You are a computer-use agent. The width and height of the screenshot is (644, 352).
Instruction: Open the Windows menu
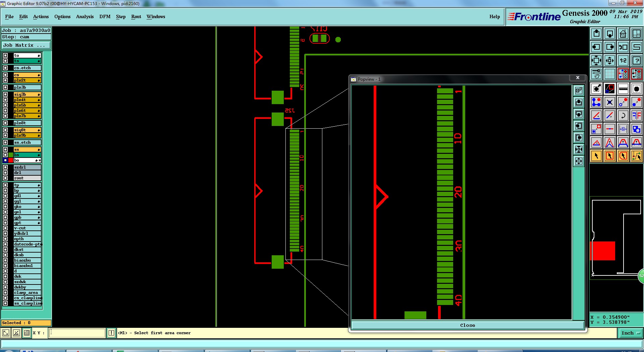pyautogui.click(x=156, y=16)
